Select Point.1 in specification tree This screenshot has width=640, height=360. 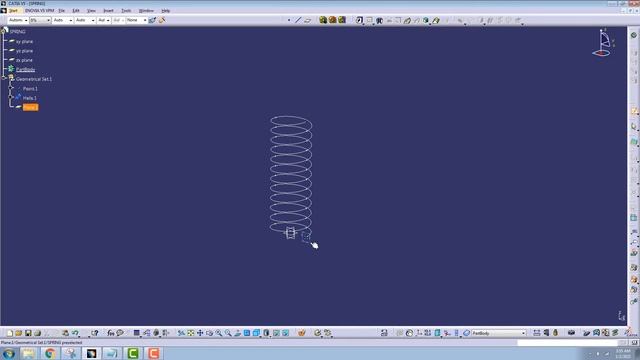(x=30, y=89)
